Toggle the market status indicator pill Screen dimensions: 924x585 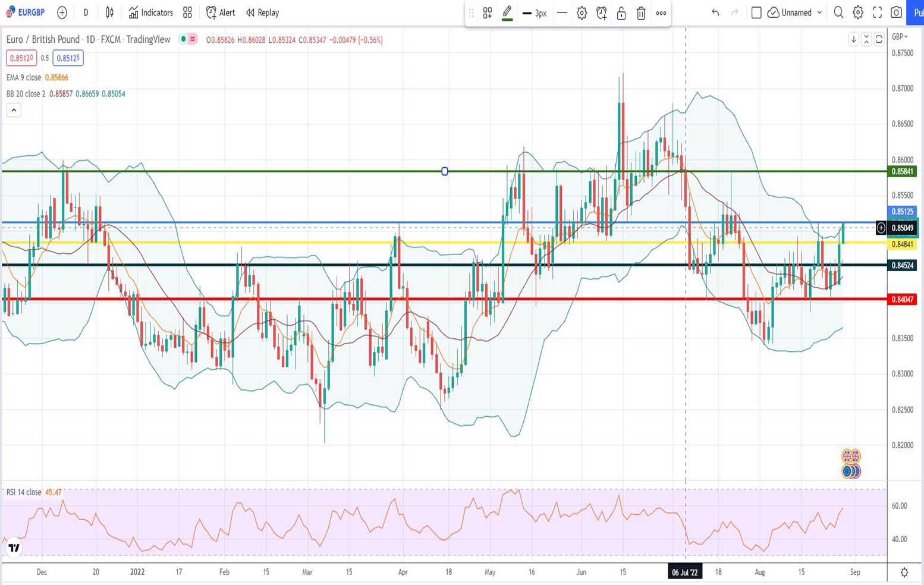point(188,39)
